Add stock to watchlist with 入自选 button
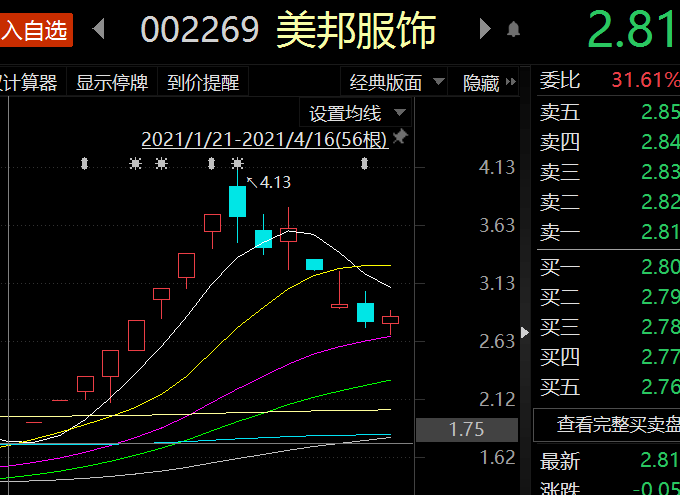This screenshot has height=495, width=680. 35,30
